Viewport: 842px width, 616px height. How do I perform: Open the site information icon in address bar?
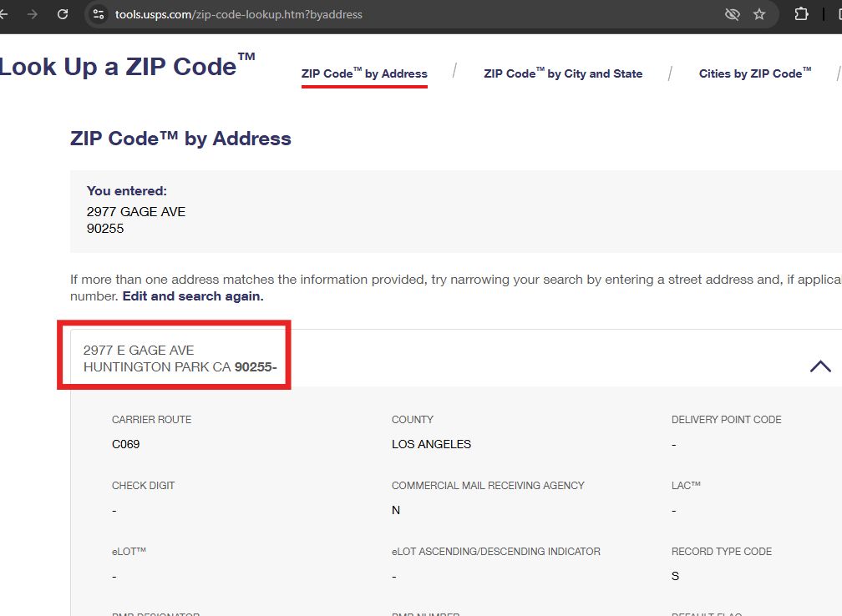pyautogui.click(x=99, y=14)
